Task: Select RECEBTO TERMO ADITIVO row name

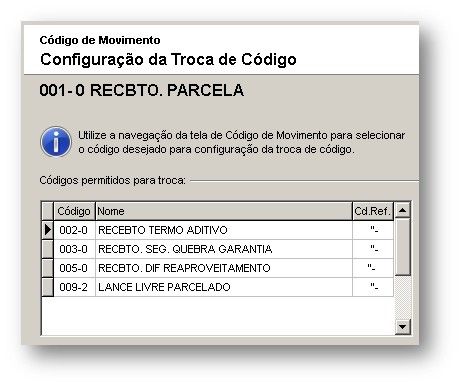Action: click(x=224, y=230)
